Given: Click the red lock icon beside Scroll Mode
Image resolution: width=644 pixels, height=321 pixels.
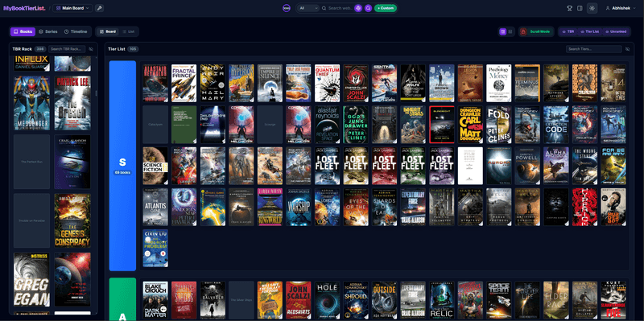Looking at the screenshot, I should (523, 31).
